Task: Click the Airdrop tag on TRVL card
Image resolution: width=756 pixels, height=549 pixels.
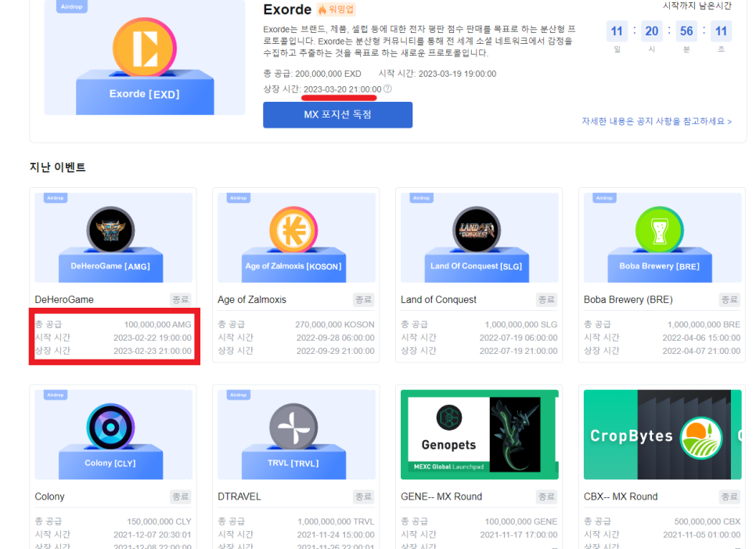Action: 238,395
